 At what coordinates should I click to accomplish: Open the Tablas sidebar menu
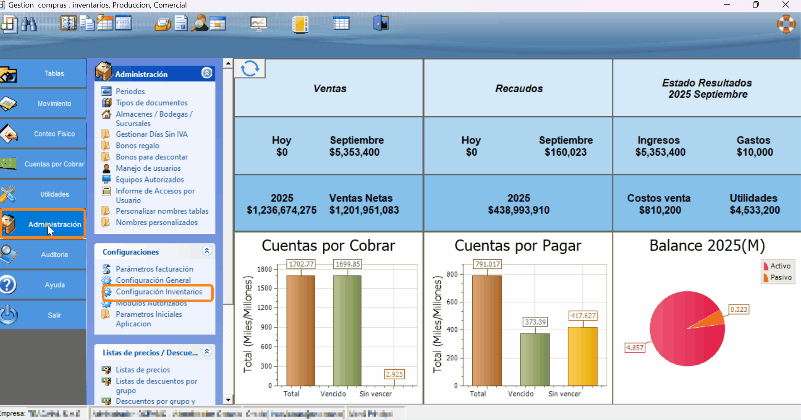(43, 74)
